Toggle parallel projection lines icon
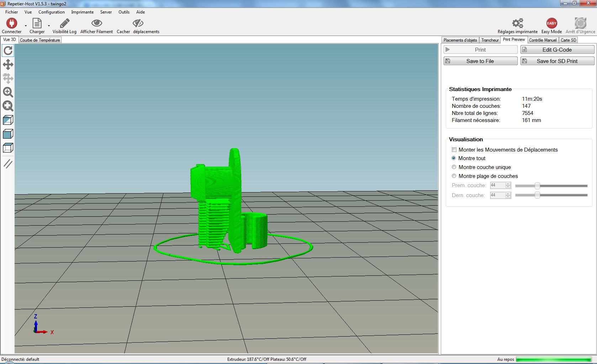597x364 pixels. pyautogui.click(x=8, y=164)
